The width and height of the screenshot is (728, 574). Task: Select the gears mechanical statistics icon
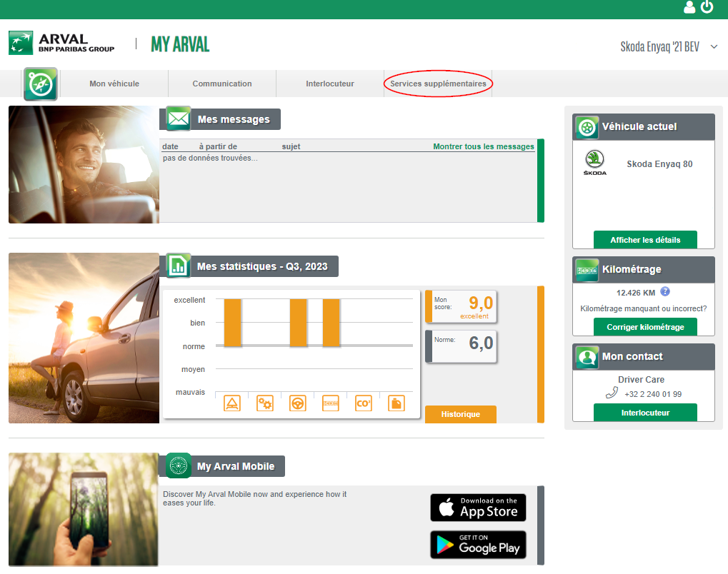[264, 403]
